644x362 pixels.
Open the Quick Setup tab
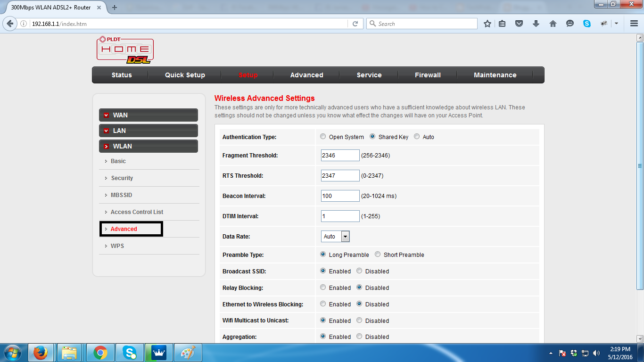[x=185, y=75]
